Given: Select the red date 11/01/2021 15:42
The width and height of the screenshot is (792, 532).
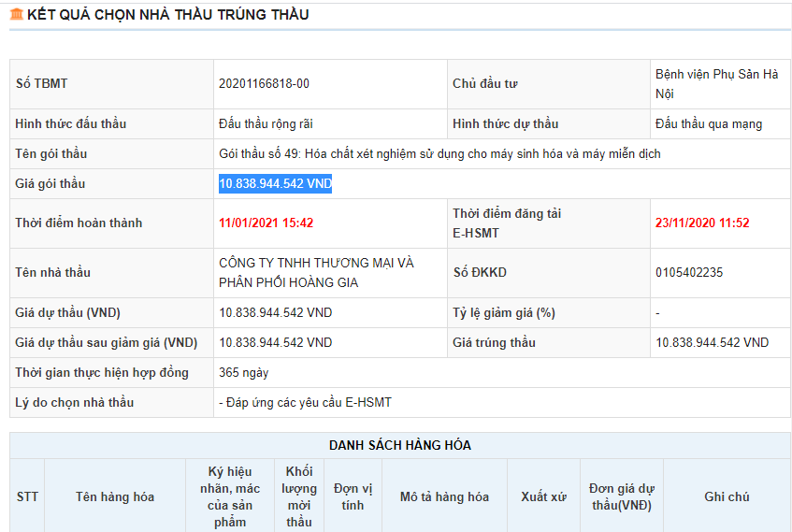Looking at the screenshot, I should click(266, 223).
